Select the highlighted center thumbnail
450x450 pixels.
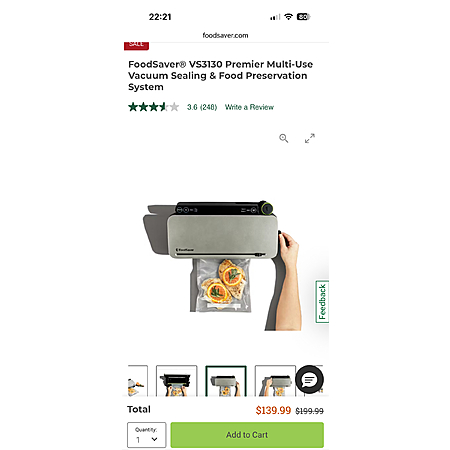click(x=226, y=381)
